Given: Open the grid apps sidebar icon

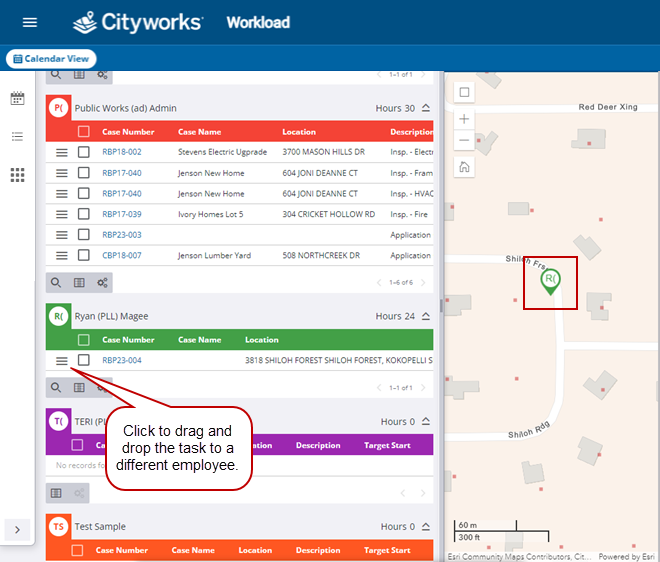Looking at the screenshot, I should point(17,175).
